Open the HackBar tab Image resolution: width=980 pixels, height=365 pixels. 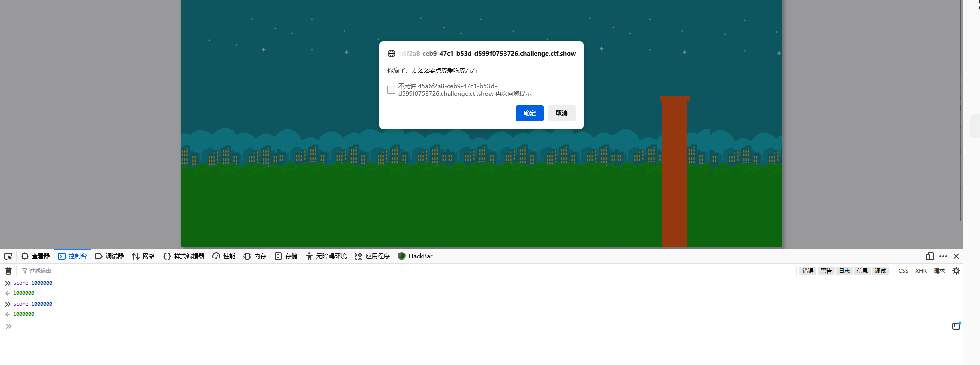[x=415, y=256]
